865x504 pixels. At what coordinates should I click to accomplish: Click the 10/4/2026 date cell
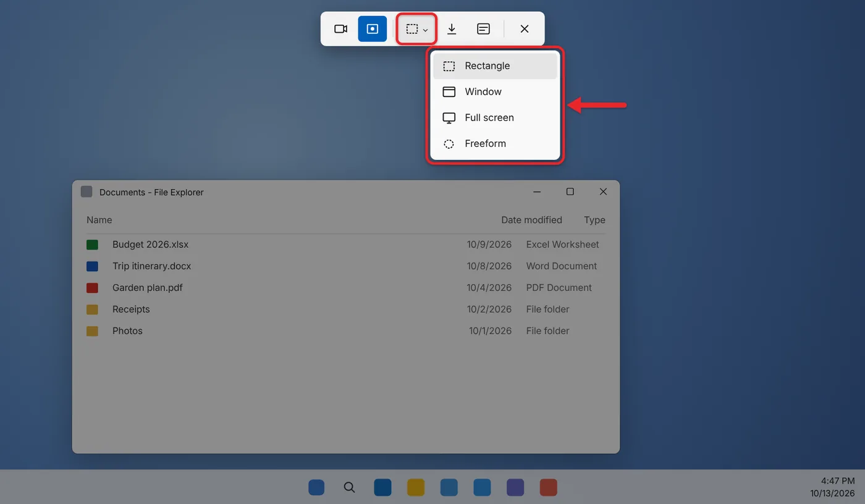point(489,288)
